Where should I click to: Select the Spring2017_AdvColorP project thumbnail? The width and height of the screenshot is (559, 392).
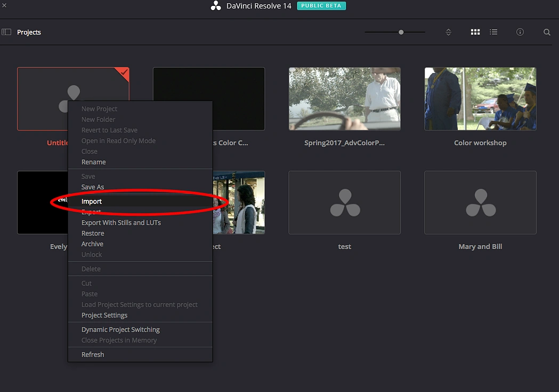pos(344,99)
